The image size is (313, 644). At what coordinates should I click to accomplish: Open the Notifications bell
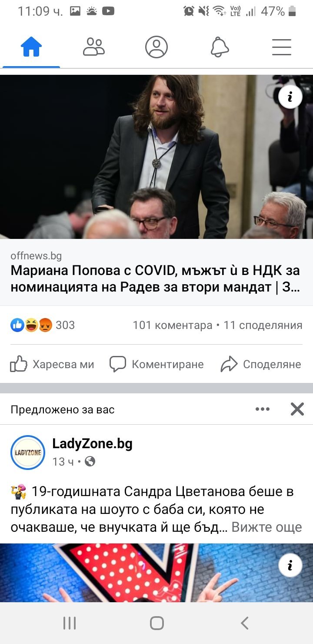[x=220, y=47]
